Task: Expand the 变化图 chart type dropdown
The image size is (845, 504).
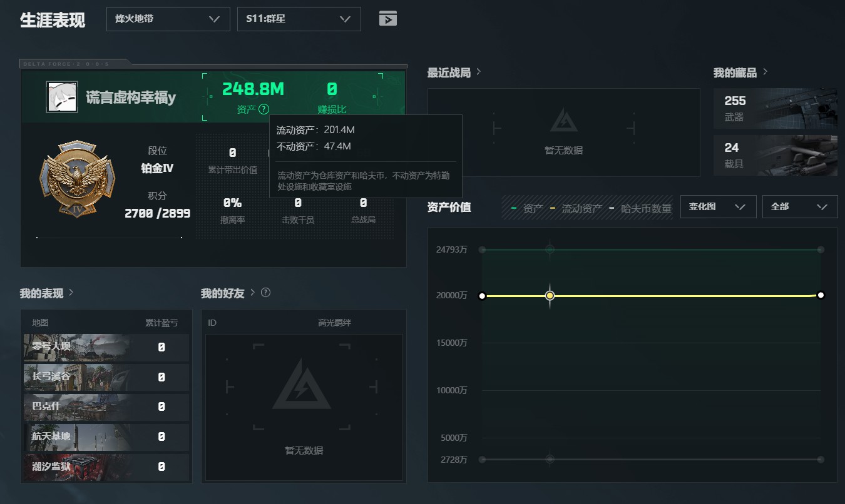Action: [718, 207]
